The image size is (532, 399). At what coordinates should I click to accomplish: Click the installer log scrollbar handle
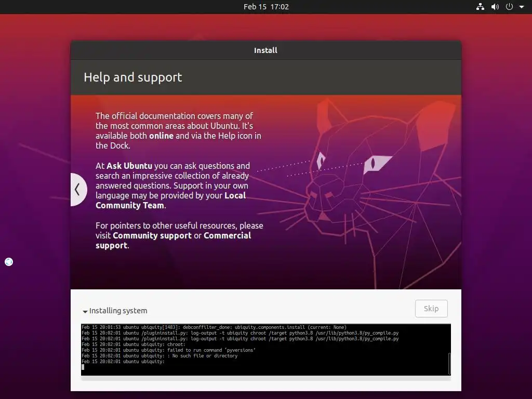449,363
